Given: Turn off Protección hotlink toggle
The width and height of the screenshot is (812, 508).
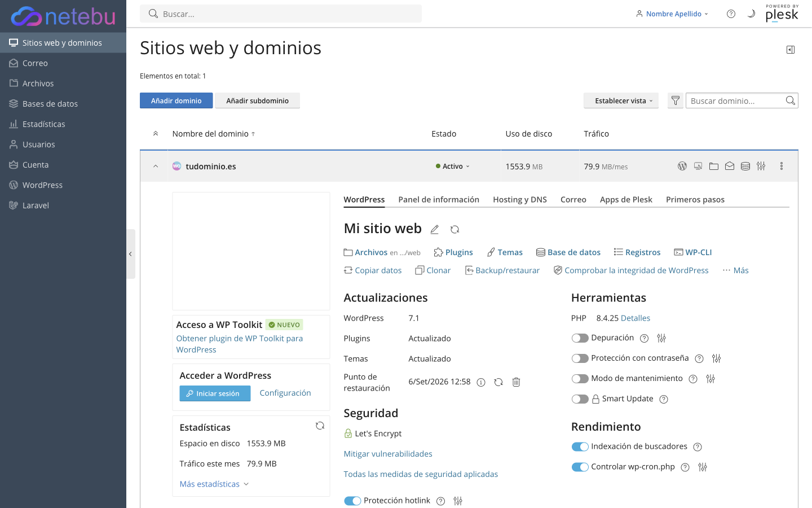Looking at the screenshot, I should (352, 501).
